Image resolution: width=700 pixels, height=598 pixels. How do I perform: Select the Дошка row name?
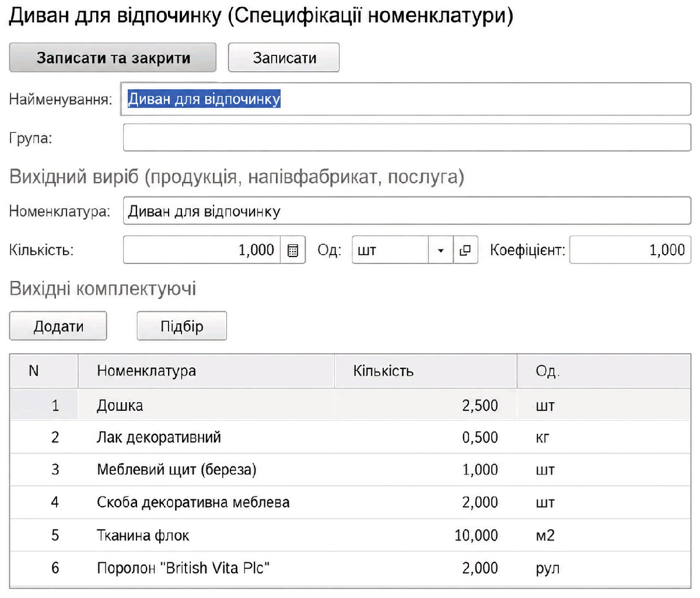click(x=120, y=405)
